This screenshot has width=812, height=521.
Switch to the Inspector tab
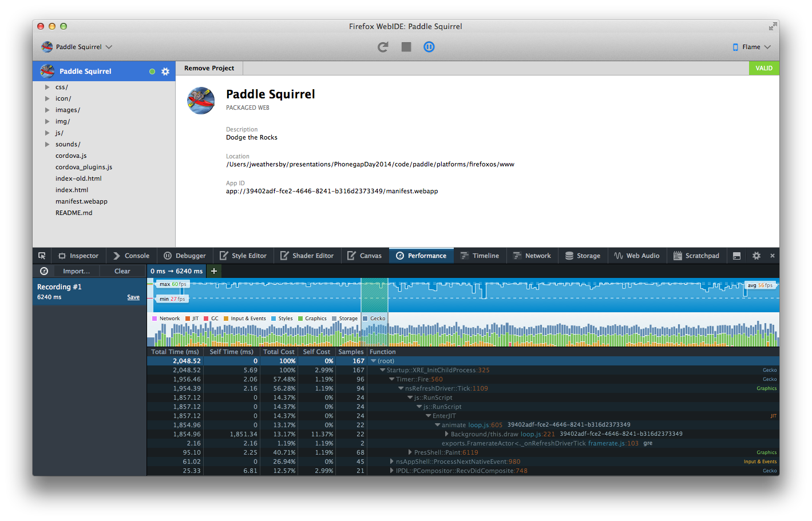click(x=78, y=256)
